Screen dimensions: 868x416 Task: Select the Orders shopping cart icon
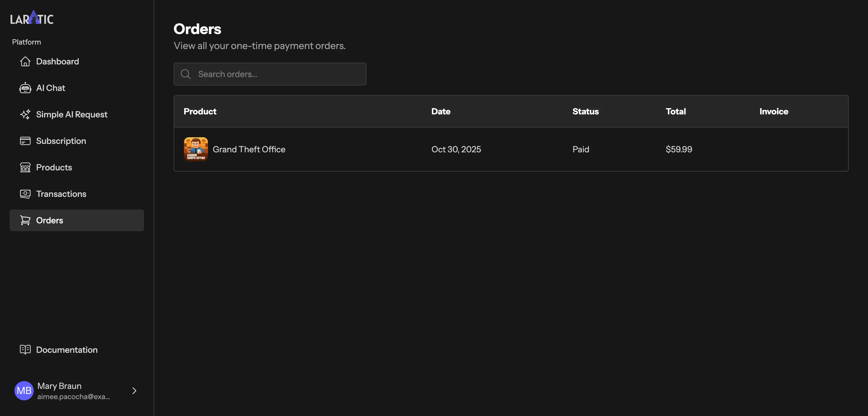point(25,220)
